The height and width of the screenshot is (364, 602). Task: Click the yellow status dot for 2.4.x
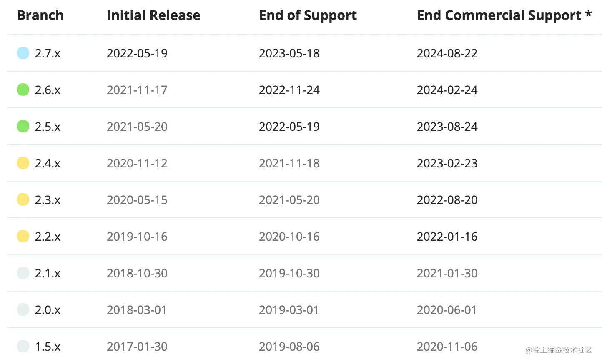[x=23, y=163]
